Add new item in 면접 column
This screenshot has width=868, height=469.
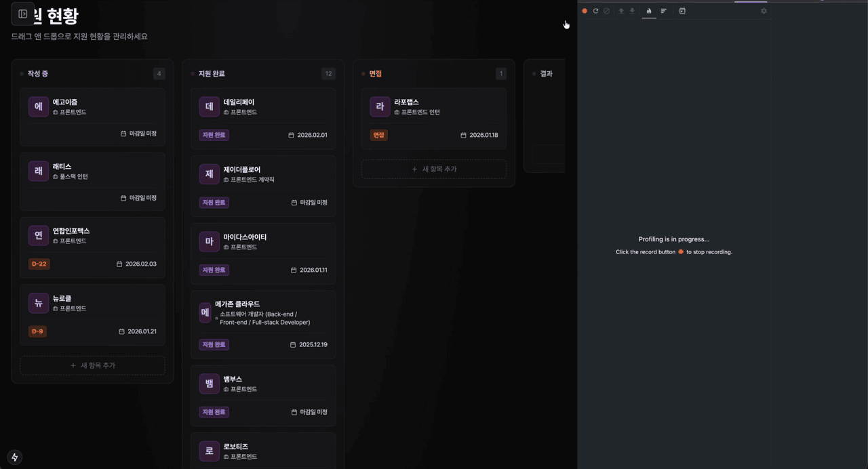434,169
